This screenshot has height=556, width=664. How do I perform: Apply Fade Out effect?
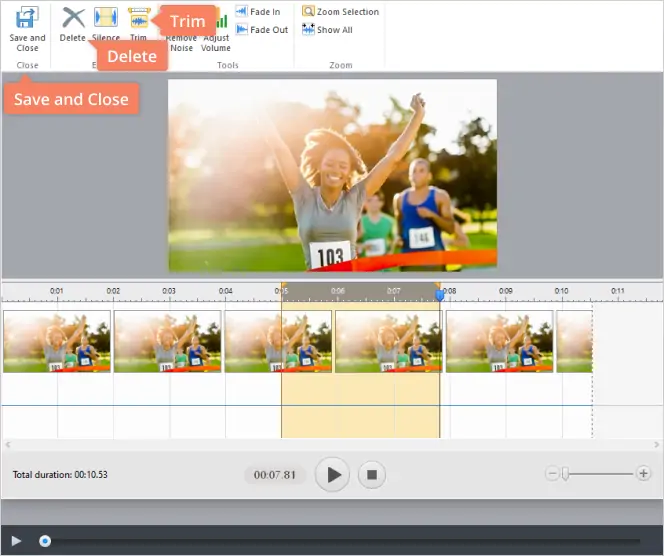pyautogui.click(x=262, y=30)
